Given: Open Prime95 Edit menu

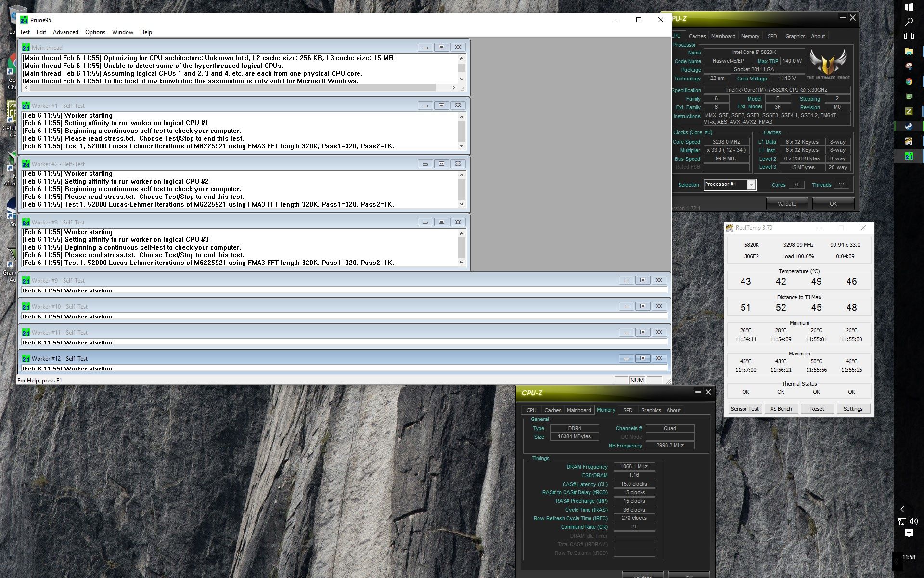Looking at the screenshot, I should 41,32.
